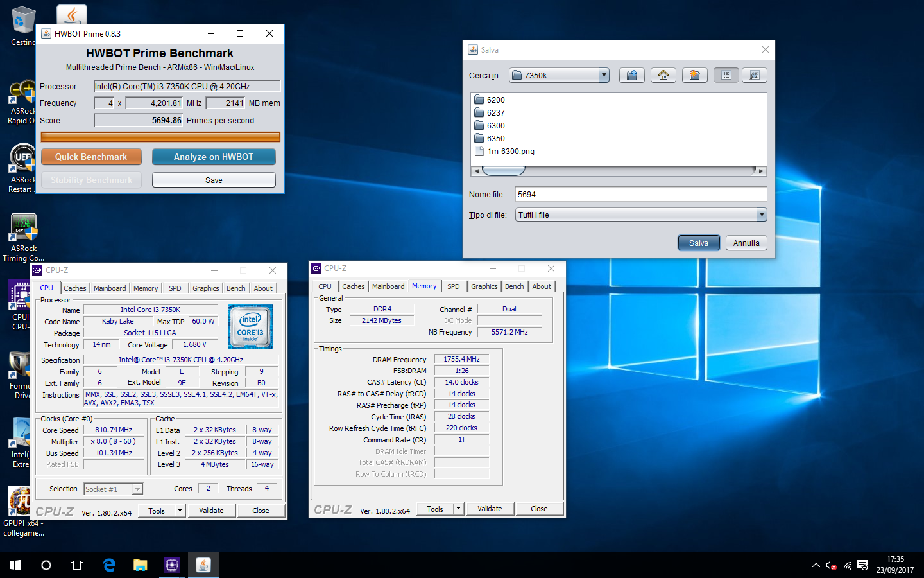Click the Quick Benchmark button

point(91,157)
